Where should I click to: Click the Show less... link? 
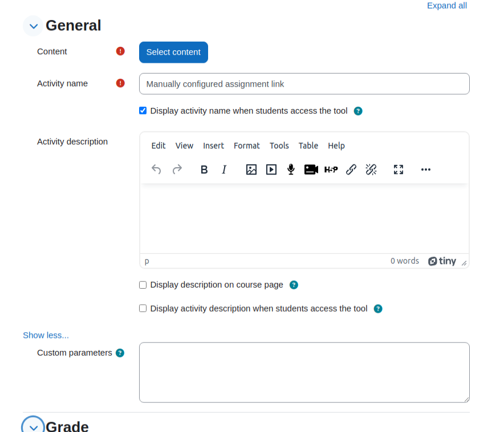(x=46, y=335)
